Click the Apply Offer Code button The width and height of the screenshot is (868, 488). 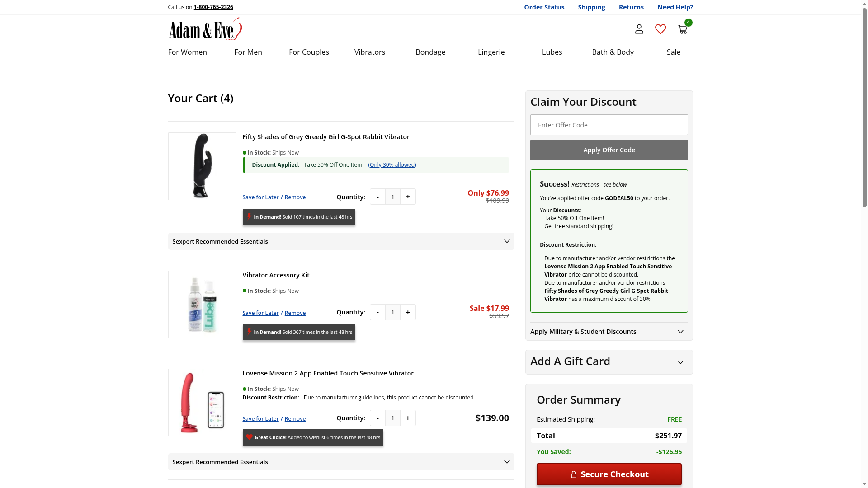coord(609,150)
